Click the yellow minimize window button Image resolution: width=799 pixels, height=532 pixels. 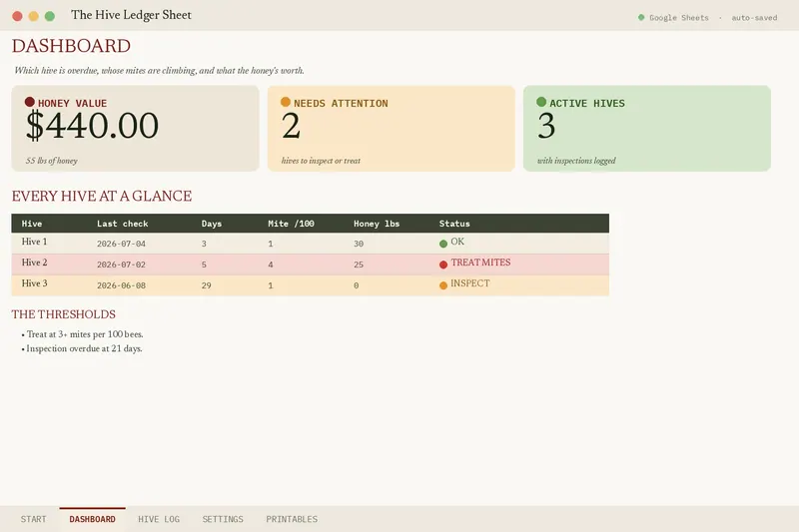click(x=34, y=16)
